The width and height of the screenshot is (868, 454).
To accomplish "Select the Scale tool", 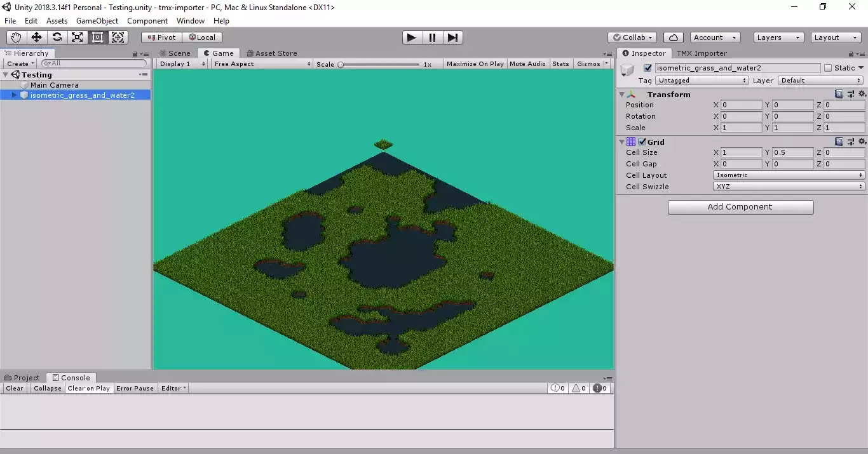I will (x=77, y=37).
